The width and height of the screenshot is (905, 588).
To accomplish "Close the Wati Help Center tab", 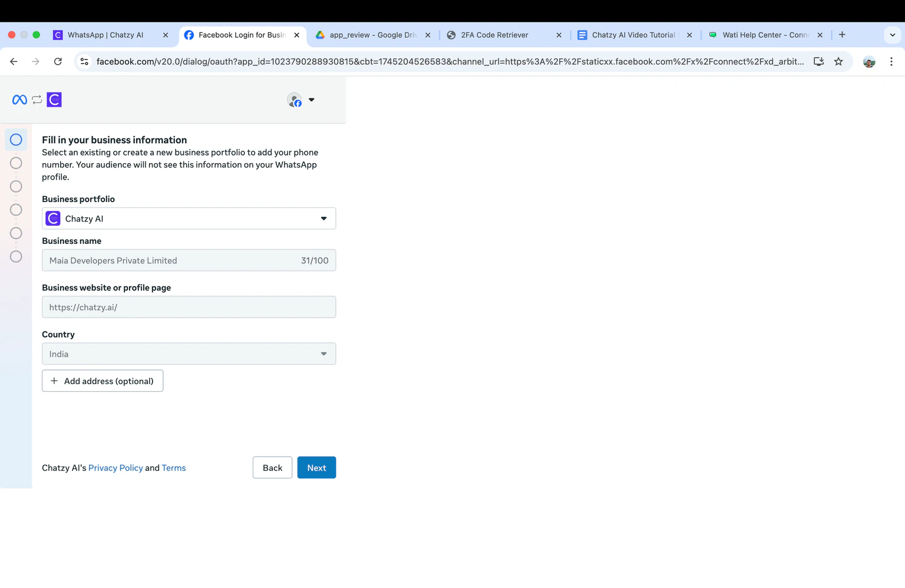I will [x=820, y=35].
